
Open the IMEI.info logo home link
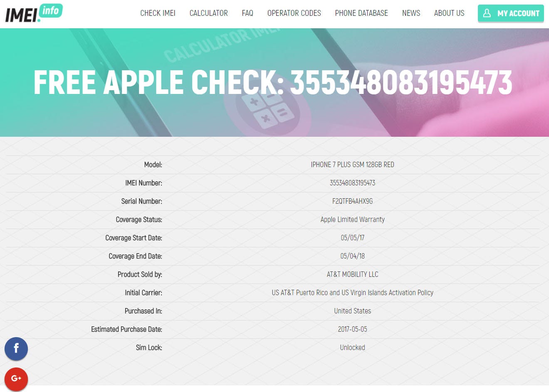click(34, 13)
